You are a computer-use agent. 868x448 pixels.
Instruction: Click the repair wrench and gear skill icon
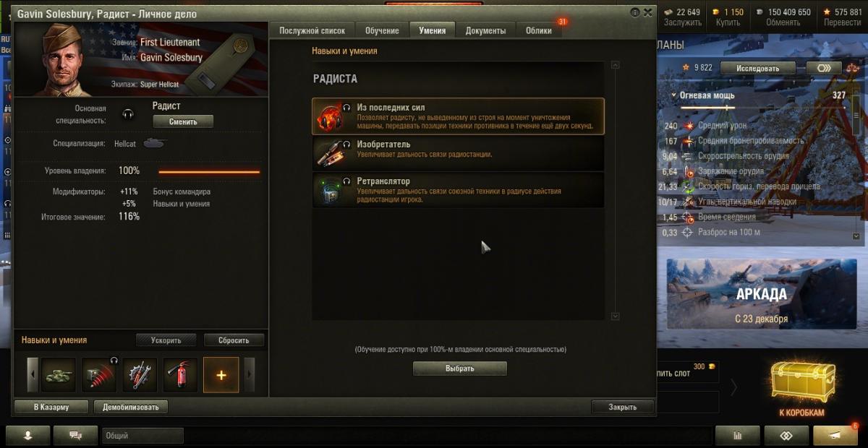[140, 375]
